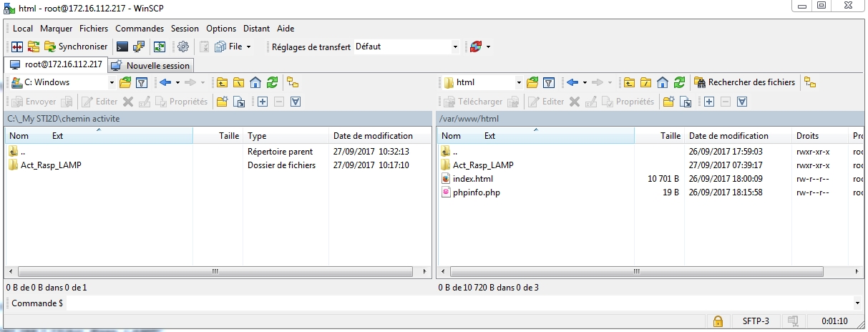
Task: Click the local directory tree icon
Action: coord(292,82)
